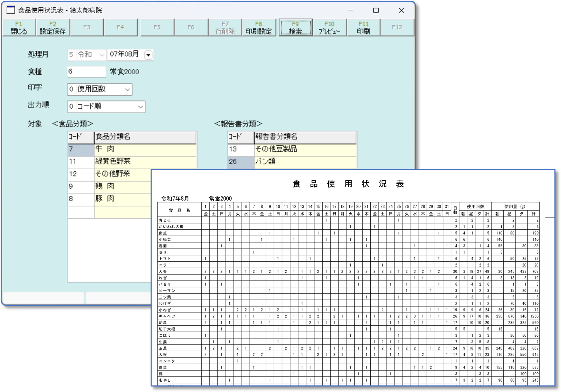Open the F10 プレビュー preview
Screen dimensions: 561x392
(x=329, y=28)
